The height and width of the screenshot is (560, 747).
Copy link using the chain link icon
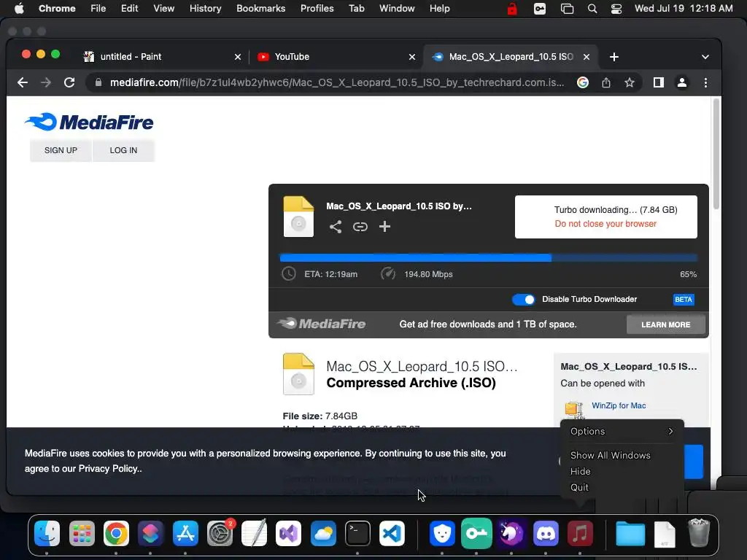pyautogui.click(x=360, y=227)
